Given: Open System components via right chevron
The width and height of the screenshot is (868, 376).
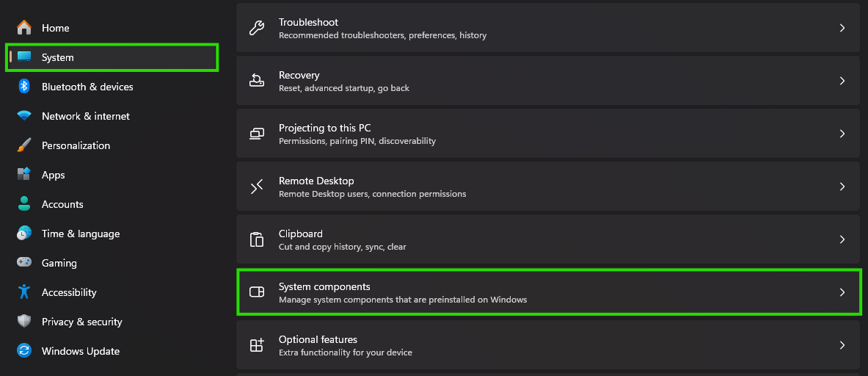Looking at the screenshot, I should coord(842,292).
